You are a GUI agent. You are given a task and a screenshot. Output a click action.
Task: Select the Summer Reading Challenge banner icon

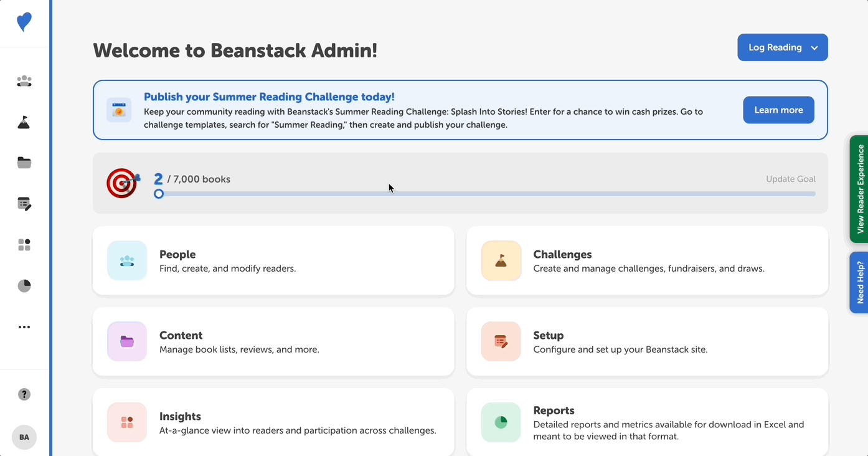(x=118, y=110)
